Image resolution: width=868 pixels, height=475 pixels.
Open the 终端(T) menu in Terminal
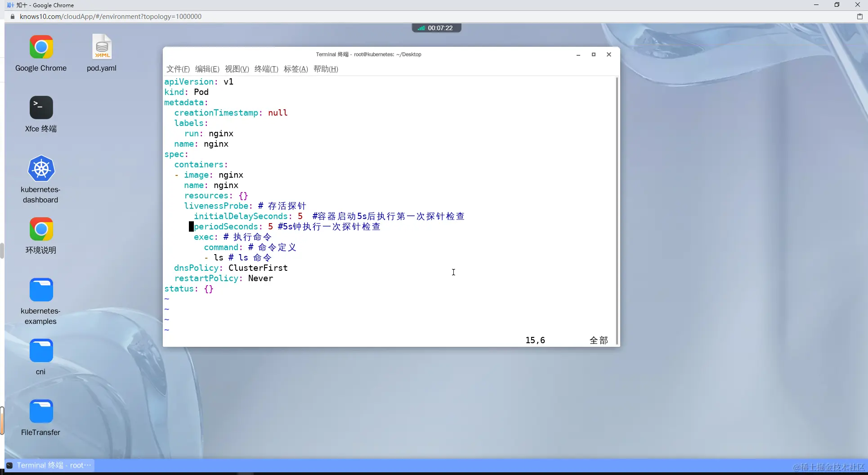click(x=266, y=69)
